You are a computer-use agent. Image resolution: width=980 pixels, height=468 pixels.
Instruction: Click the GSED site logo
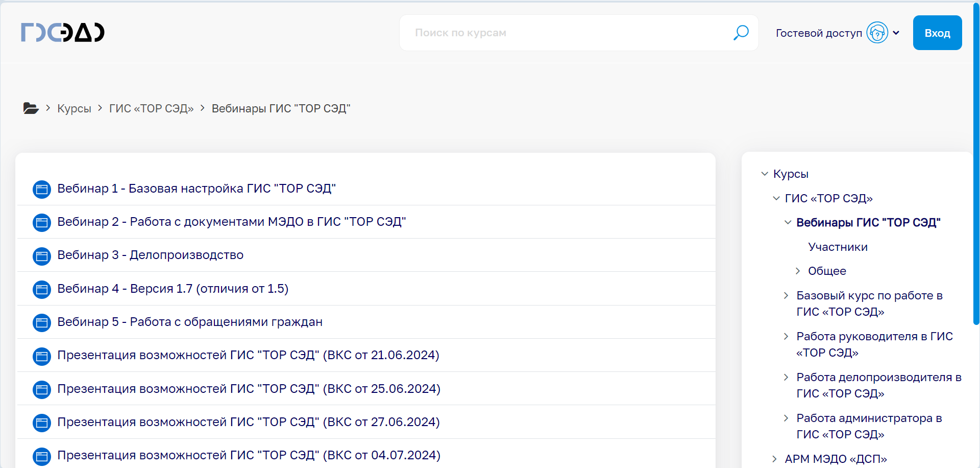point(63,32)
